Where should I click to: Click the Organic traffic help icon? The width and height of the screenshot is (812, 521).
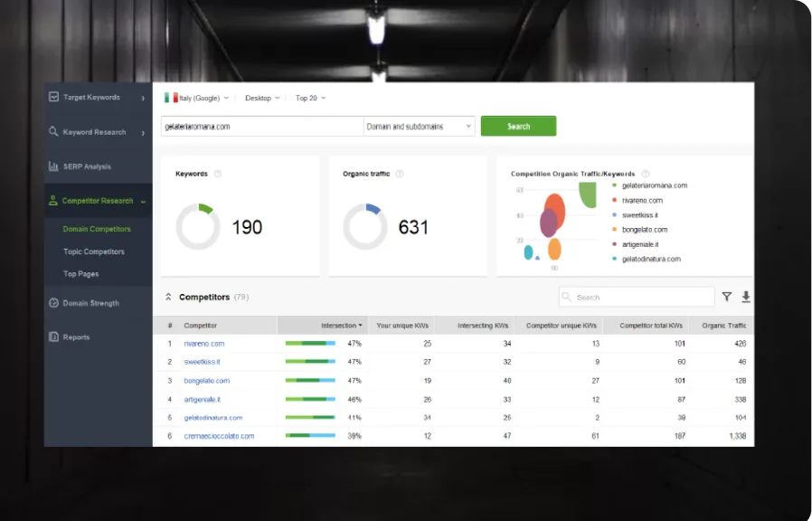(400, 174)
